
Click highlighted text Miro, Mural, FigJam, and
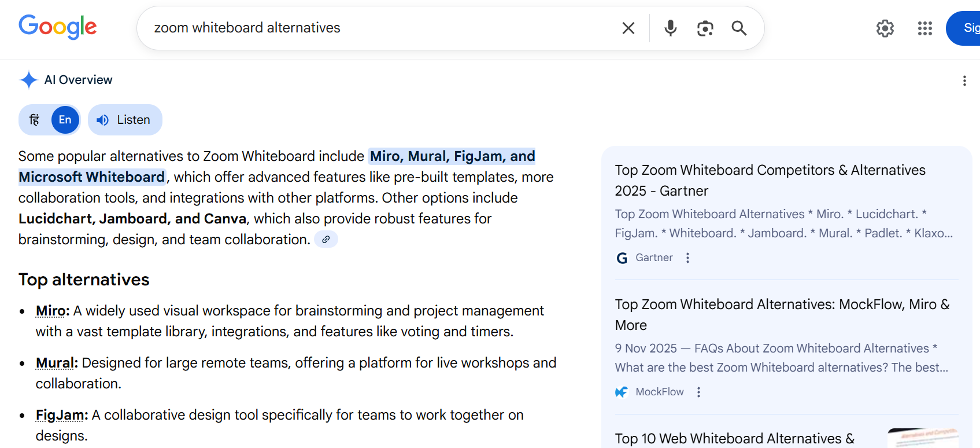pyautogui.click(x=453, y=156)
